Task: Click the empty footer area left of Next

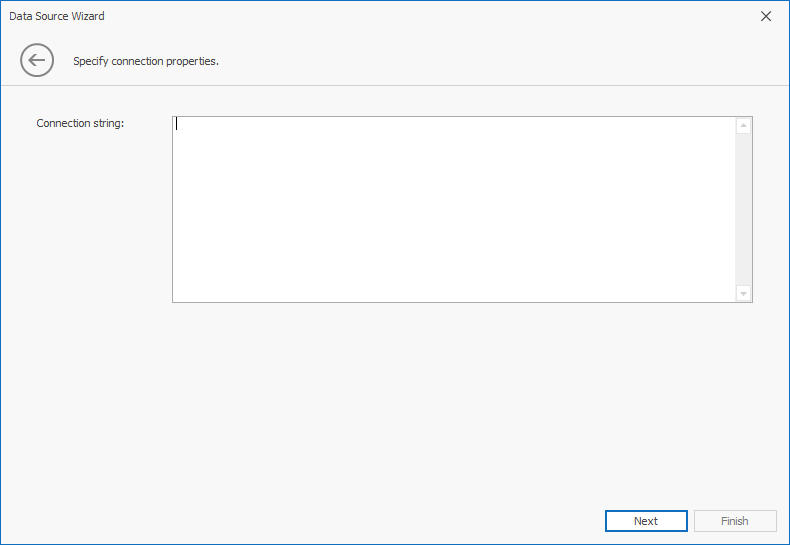Action: [x=300, y=521]
